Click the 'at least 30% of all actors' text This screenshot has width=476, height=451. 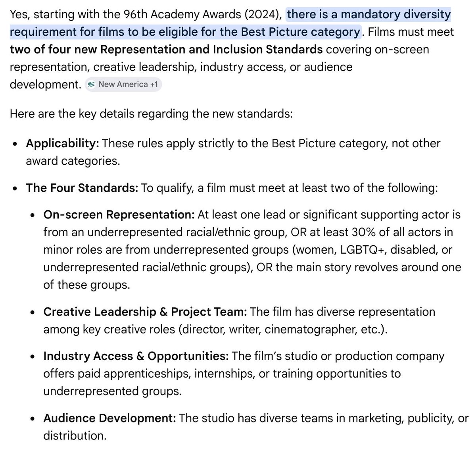(380, 232)
